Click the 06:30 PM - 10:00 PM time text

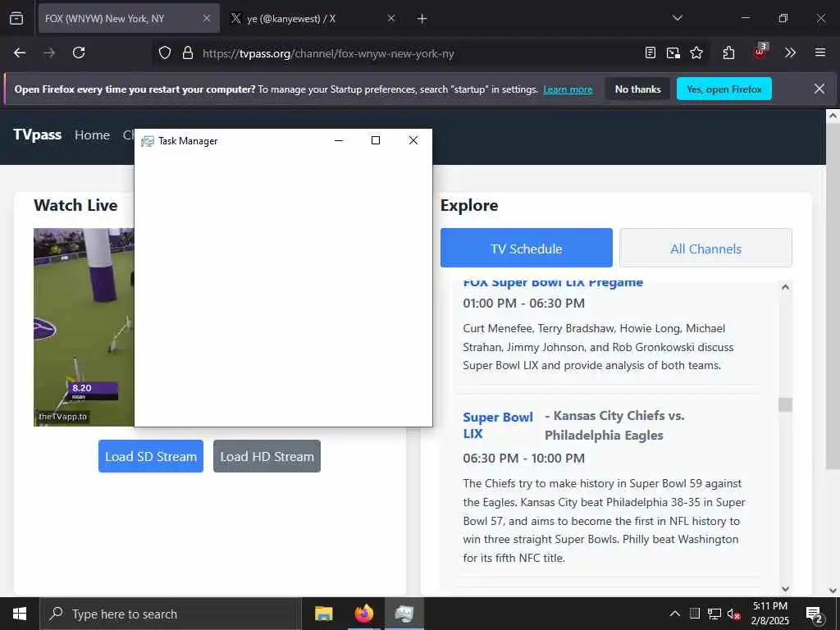click(x=523, y=459)
